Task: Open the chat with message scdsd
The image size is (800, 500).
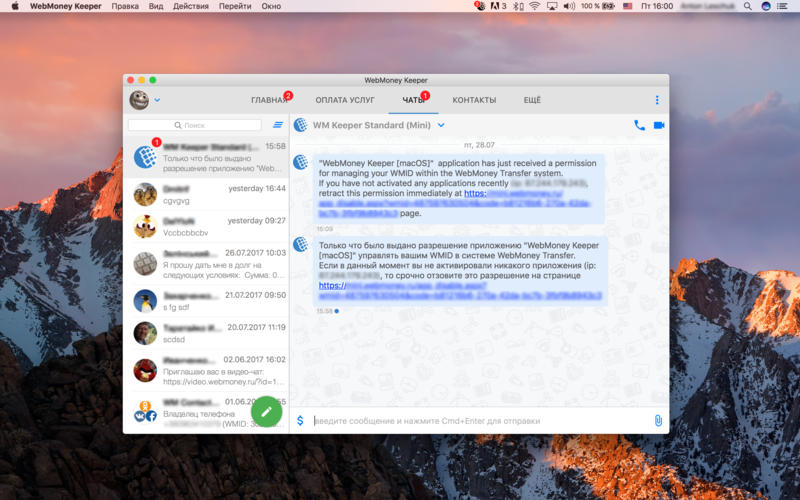Action: click(206, 333)
